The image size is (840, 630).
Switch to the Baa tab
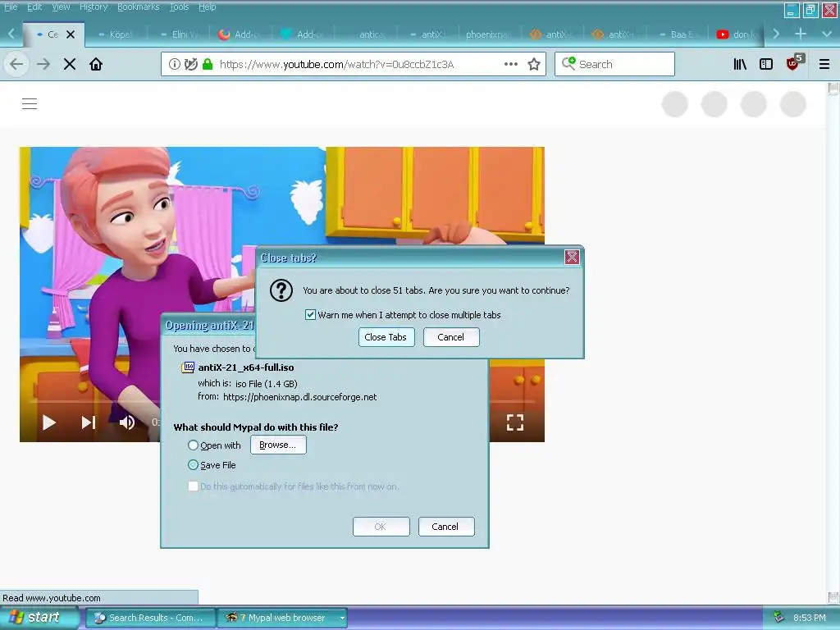pos(677,34)
